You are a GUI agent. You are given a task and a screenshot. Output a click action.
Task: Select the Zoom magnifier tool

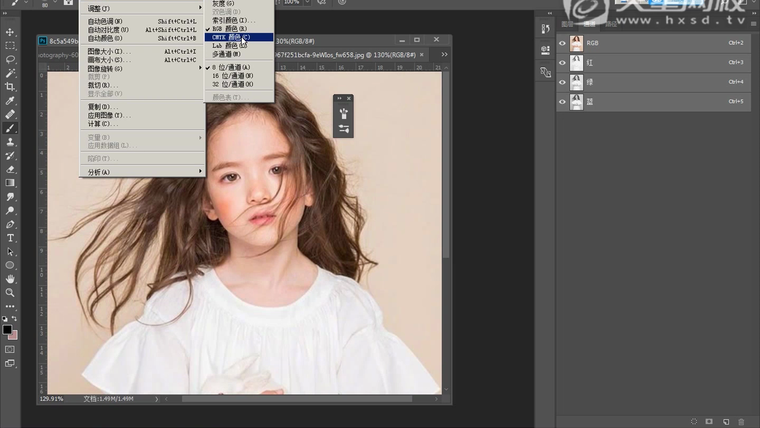tap(10, 292)
